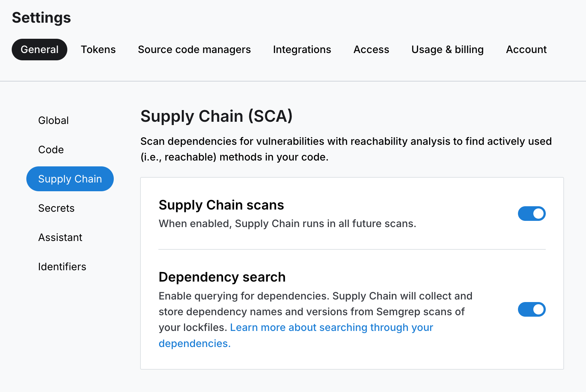Open the Supply Chain settings section
The image size is (586, 392).
tap(70, 179)
